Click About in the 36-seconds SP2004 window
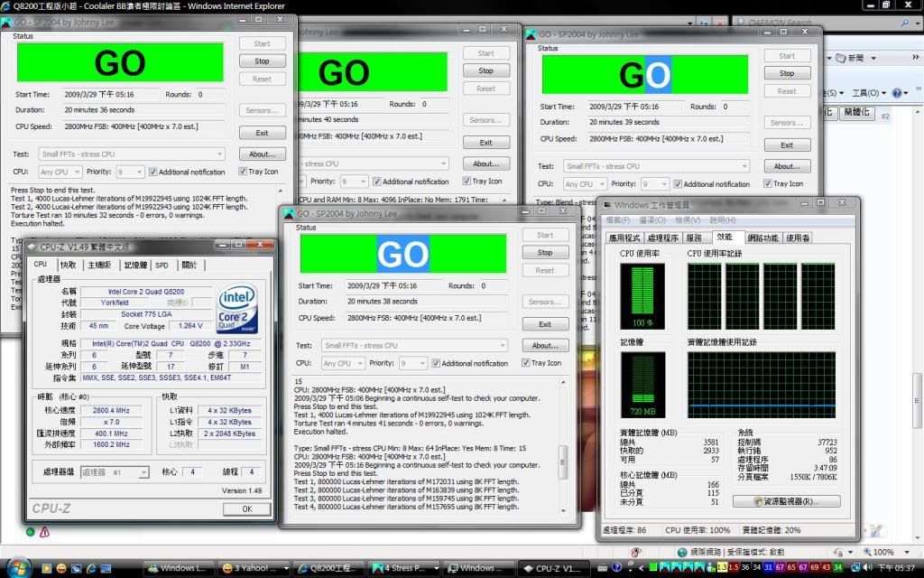 [263, 154]
